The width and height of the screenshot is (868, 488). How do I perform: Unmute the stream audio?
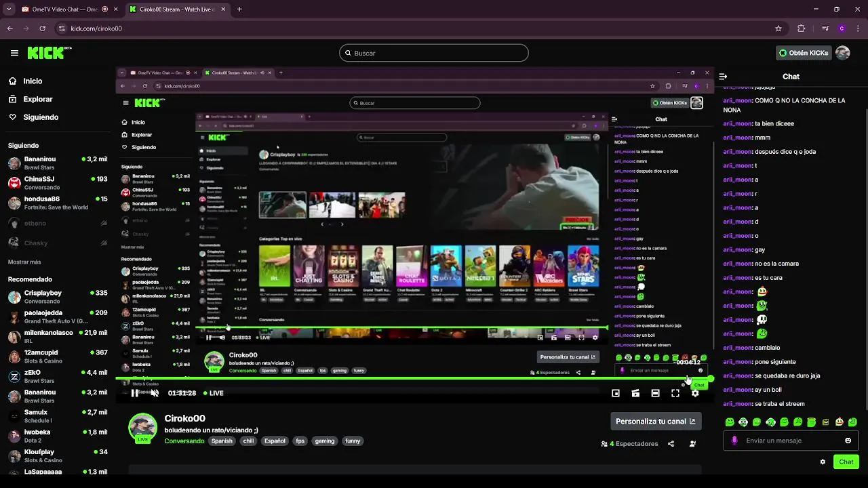click(x=155, y=393)
